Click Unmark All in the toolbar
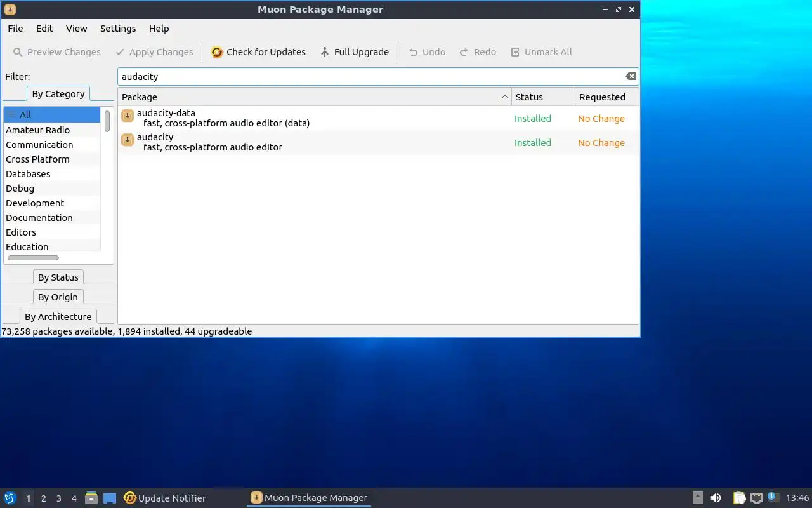 pos(541,52)
